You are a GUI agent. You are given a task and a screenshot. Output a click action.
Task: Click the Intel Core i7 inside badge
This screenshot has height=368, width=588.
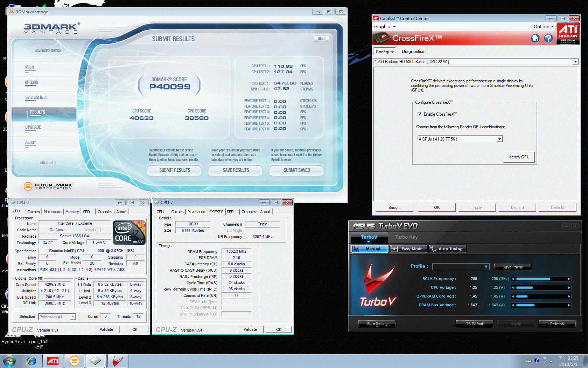pyautogui.click(x=129, y=232)
